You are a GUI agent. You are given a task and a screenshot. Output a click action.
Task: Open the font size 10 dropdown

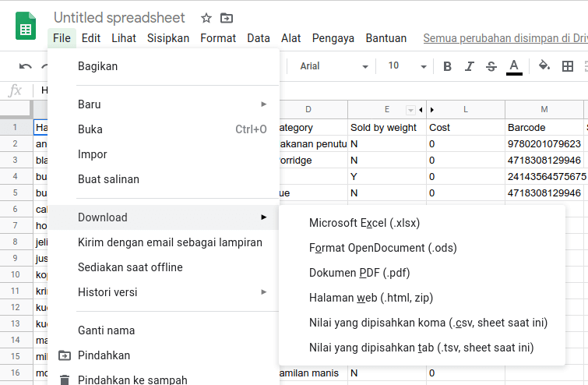(x=407, y=66)
